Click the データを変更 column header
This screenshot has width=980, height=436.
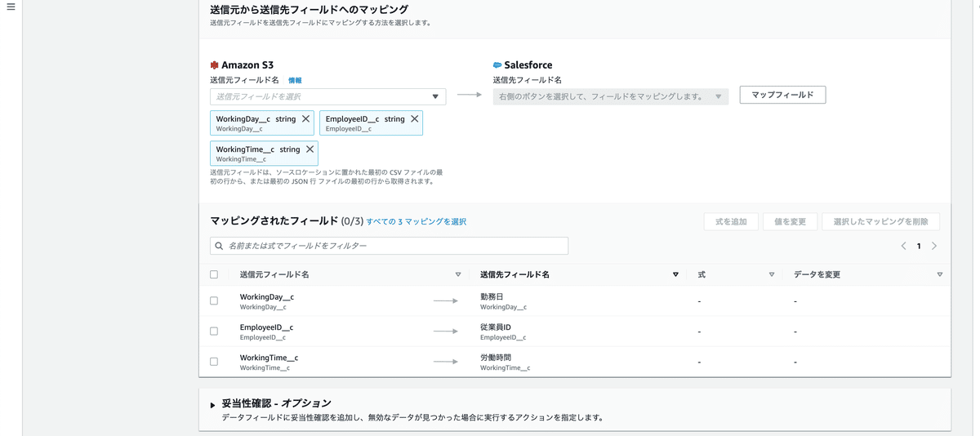[x=817, y=274]
